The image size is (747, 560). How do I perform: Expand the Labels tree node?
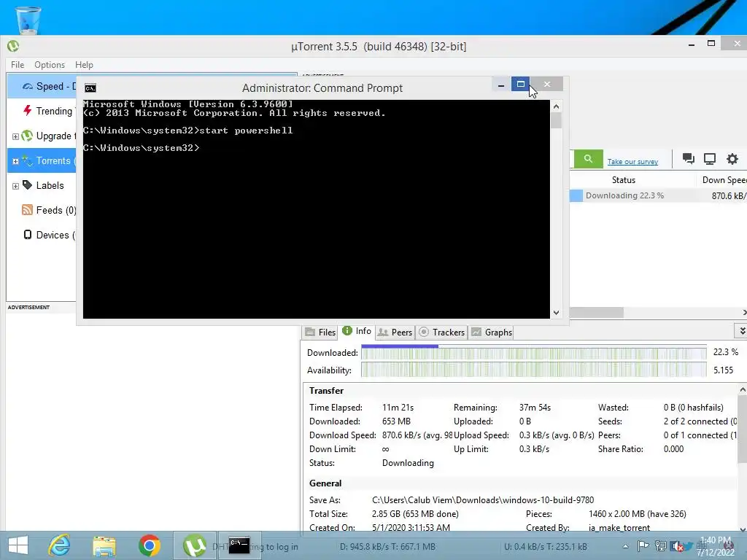point(15,186)
